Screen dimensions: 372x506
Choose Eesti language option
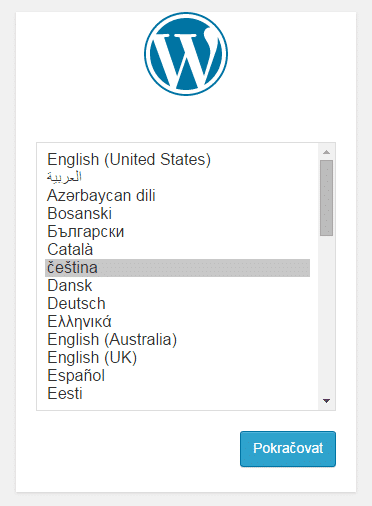[177, 394]
